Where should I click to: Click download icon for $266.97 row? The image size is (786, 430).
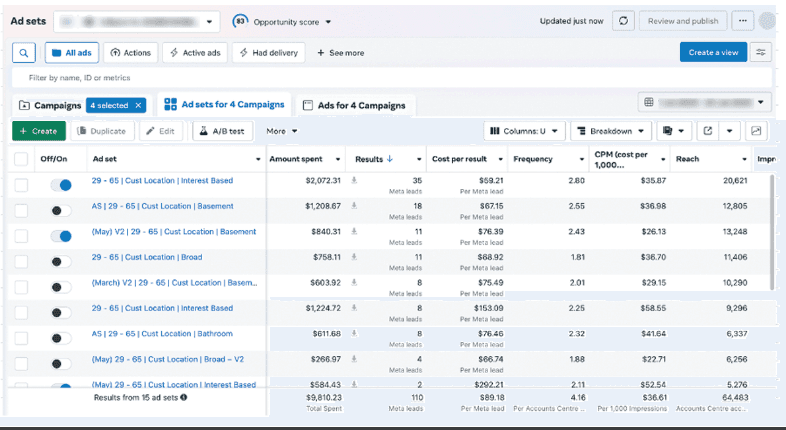(354, 359)
